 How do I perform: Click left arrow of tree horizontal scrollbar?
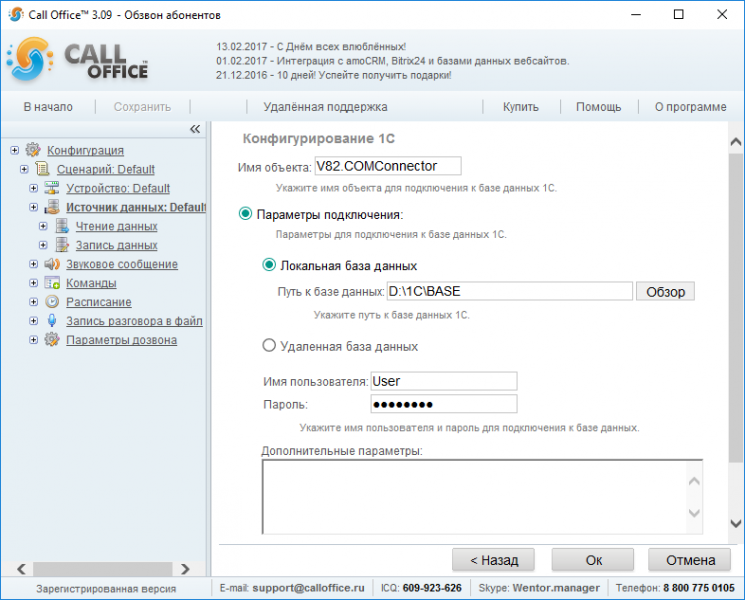21,569
